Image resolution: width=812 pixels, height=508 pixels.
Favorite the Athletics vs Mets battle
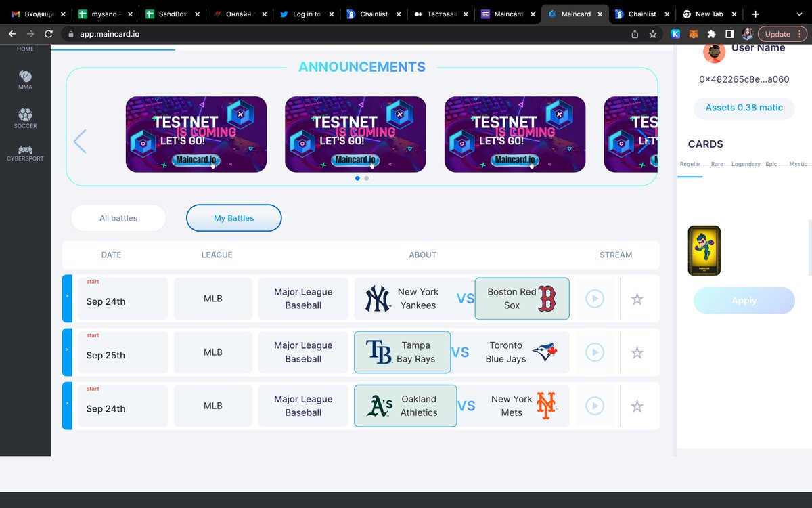(x=637, y=406)
